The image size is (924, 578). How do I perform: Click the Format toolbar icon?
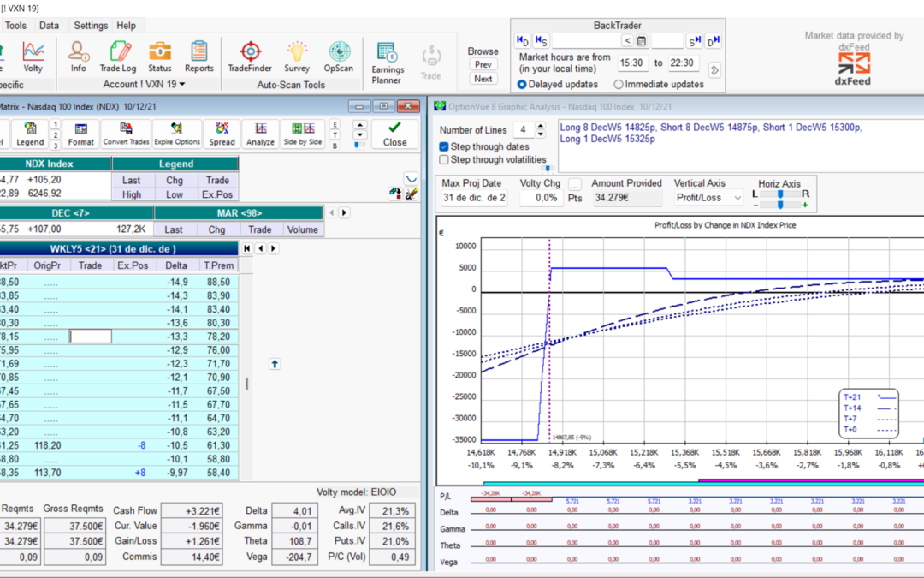tap(80, 134)
